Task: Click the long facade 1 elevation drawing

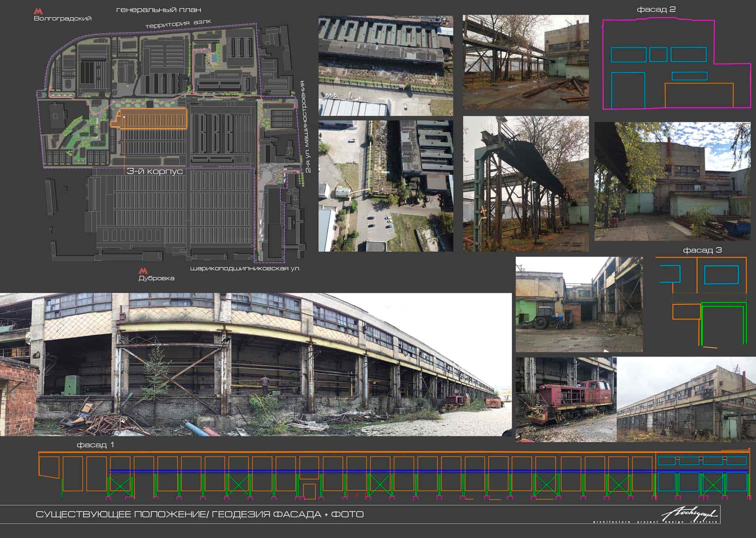Action: tap(394, 475)
